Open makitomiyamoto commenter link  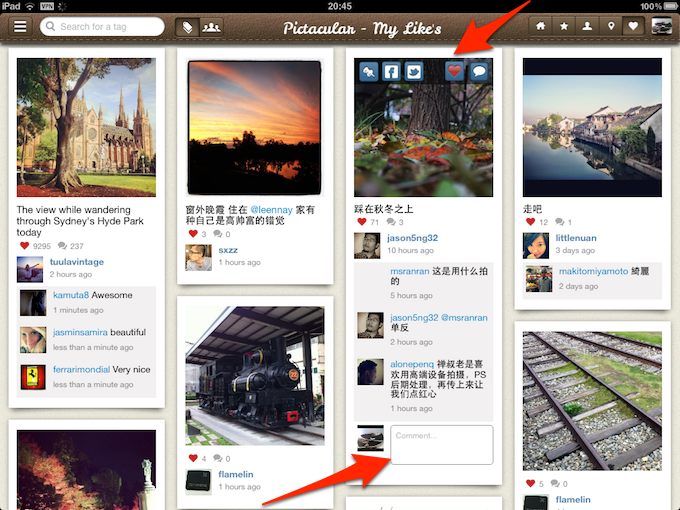[593, 271]
